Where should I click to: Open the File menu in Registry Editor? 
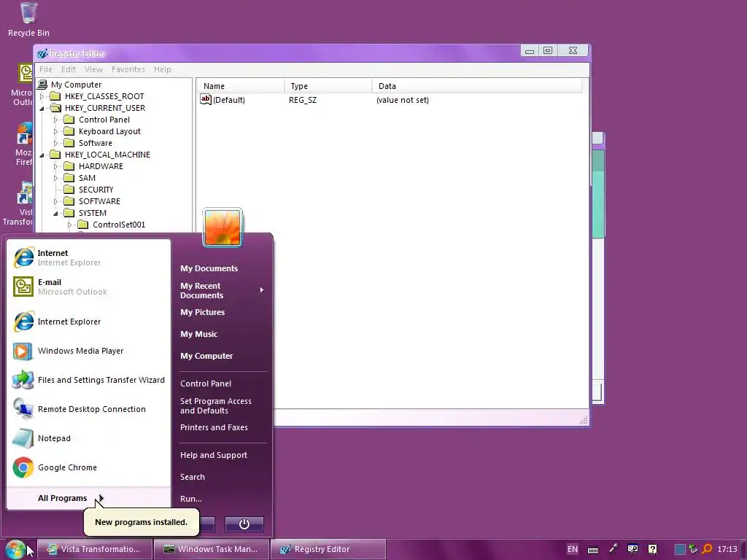[x=46, y=69]
